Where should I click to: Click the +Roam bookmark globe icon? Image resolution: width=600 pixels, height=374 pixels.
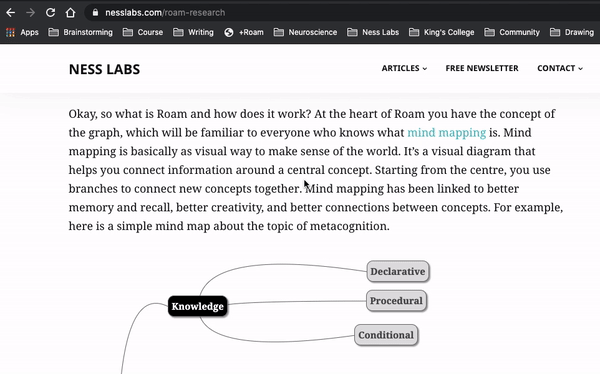(x=229, y=33)
